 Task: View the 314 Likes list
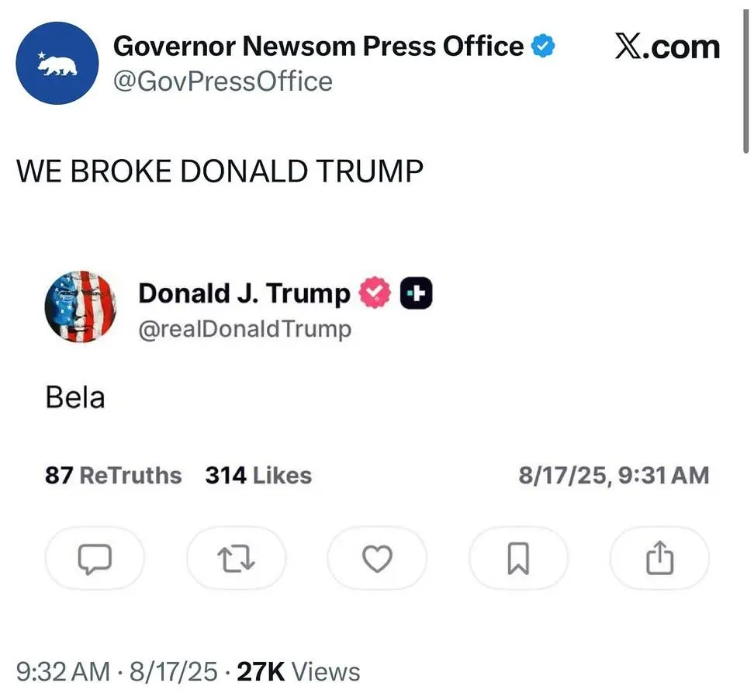click(258, 475)
